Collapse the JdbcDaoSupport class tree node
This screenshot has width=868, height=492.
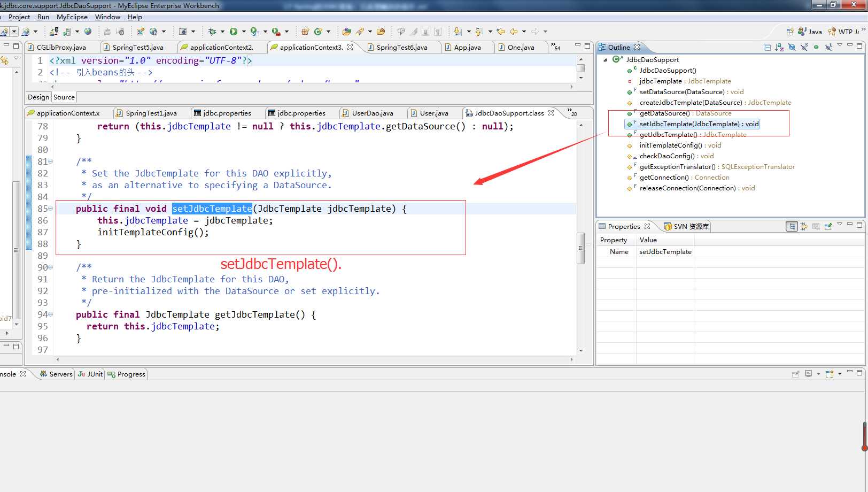(x=605, y=60)
